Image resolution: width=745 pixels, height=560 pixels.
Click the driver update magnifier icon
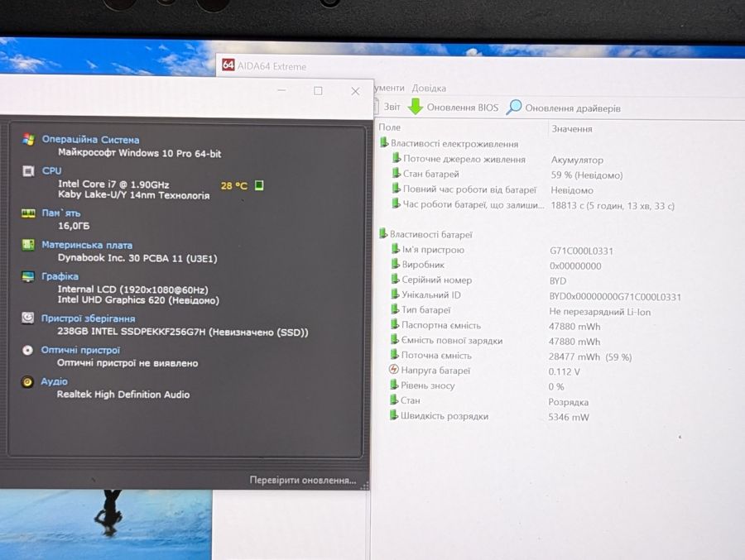(x=513, y=107)
